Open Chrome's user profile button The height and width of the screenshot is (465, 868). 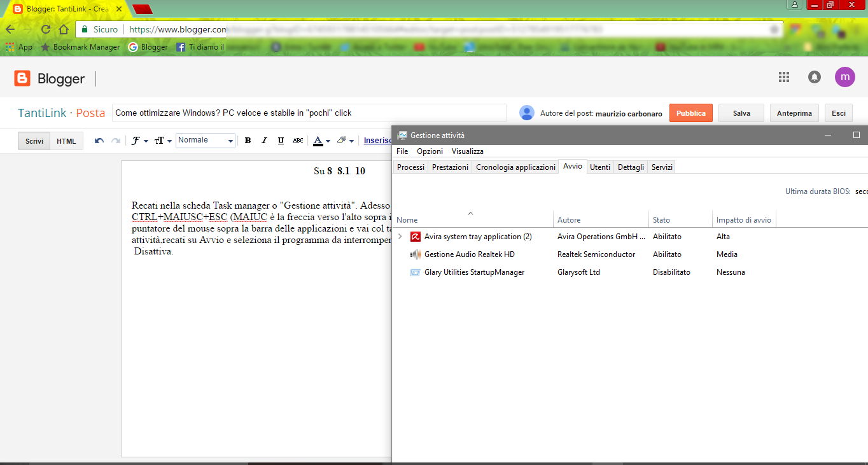794,5
